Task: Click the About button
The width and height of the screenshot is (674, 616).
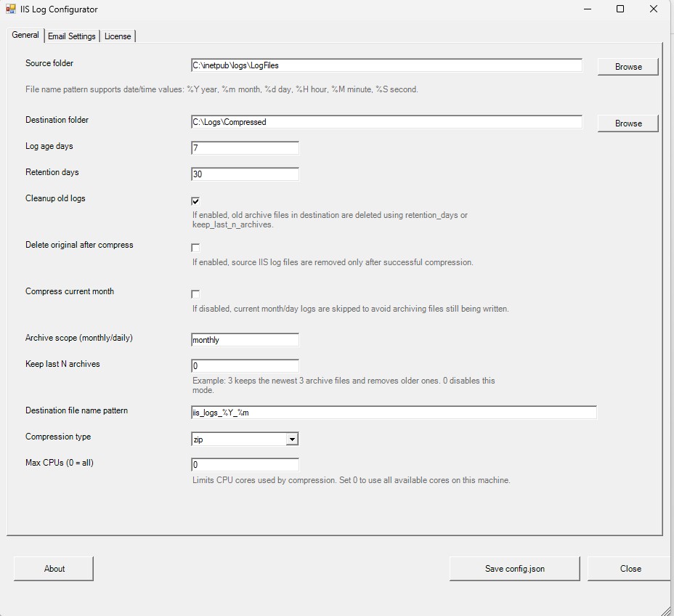Action: click(54, 569)
